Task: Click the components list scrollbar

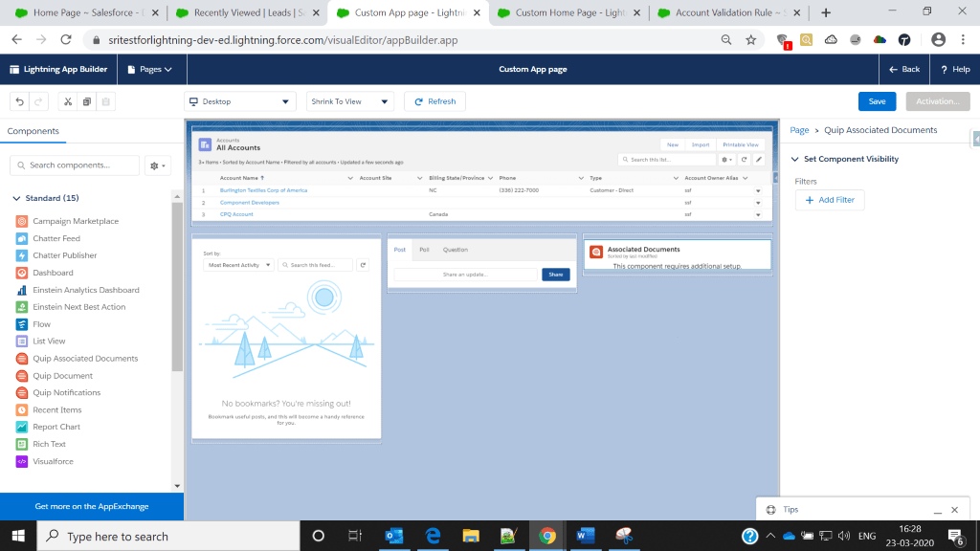Action: click(177, 287)
